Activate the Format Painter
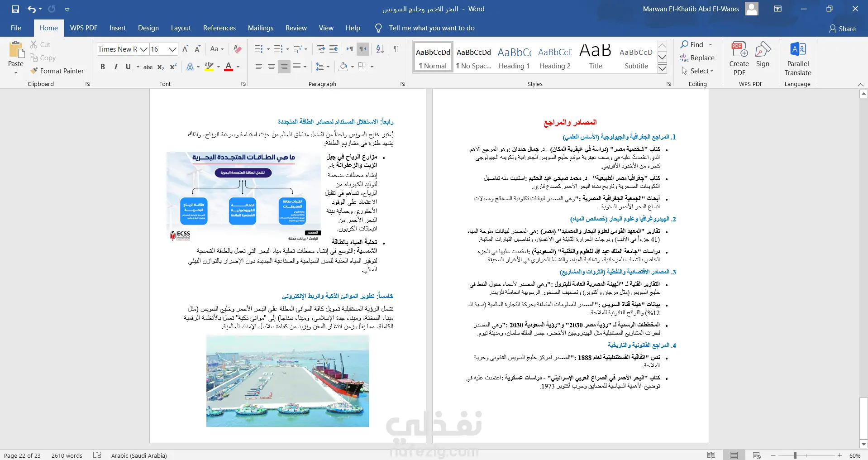This screenshot has width=868, height=460. tap(57, 71)
